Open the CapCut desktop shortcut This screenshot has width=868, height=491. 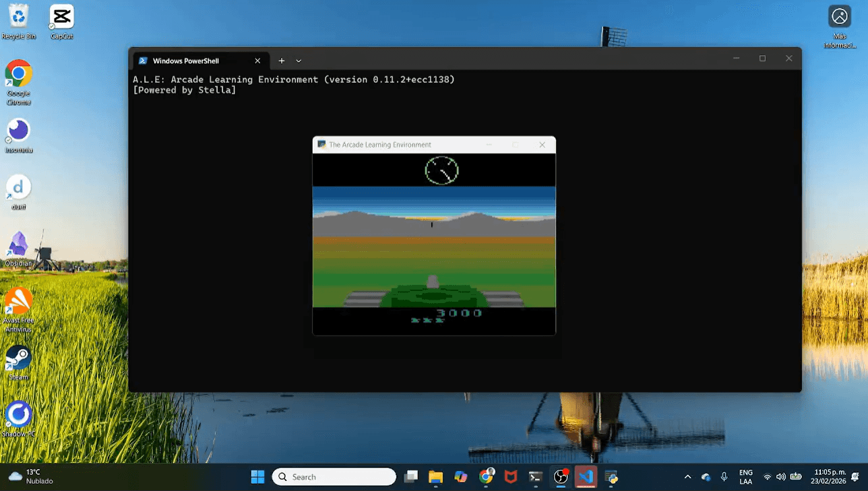click(61, 22)
